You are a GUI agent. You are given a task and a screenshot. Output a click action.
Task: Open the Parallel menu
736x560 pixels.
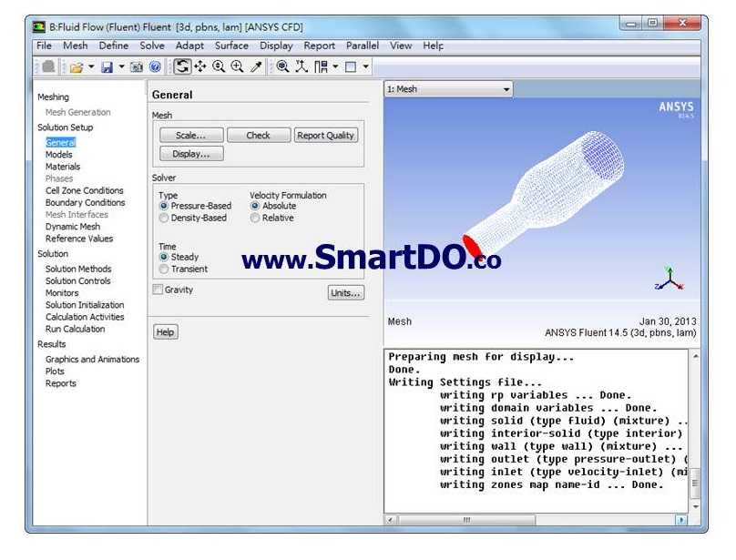(x=363, y=46)
